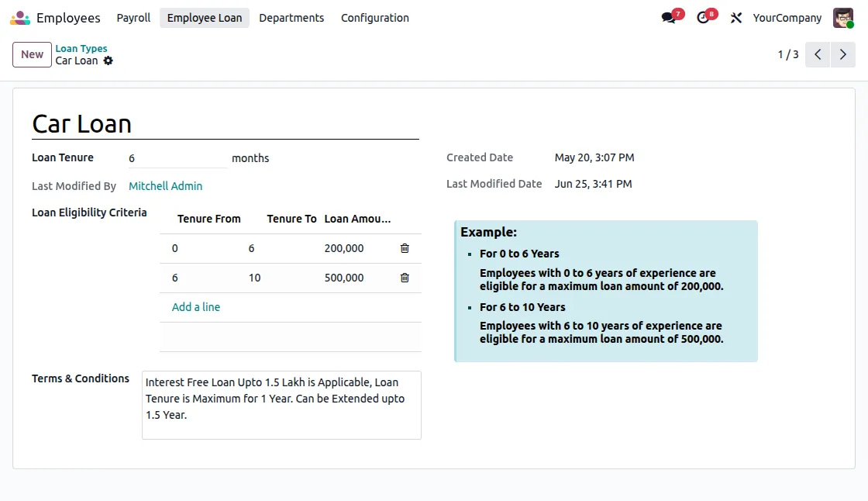Image resolution: width=868 pixels, height=501 pixels.
Task: Click the Car Loan breadcrumb text
Action: click(x=77, y=60)
